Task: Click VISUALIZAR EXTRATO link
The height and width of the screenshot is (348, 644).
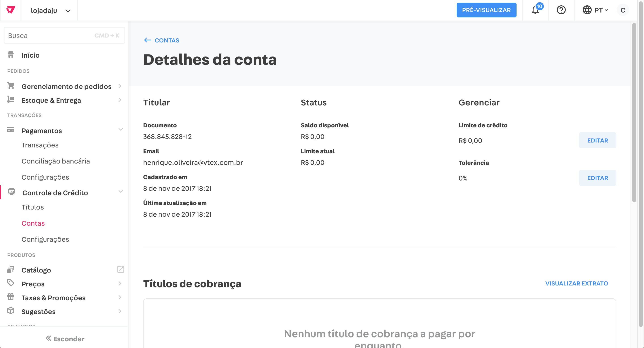Action: click(x=576, y=283)
